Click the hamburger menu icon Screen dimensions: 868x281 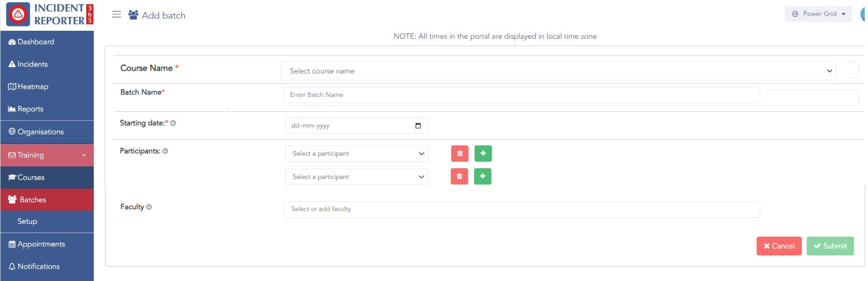pyautogui.click(x=116, y=14)
